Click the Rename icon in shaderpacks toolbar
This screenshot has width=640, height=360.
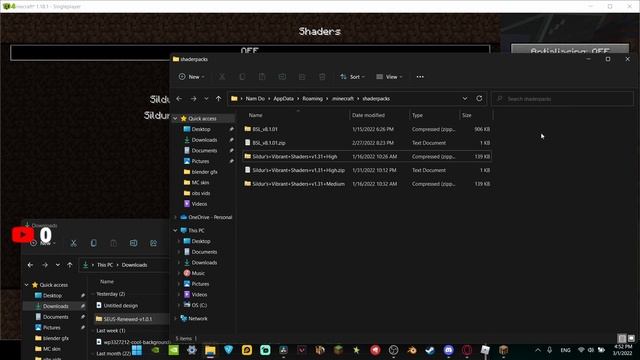(x=282, y=77)
